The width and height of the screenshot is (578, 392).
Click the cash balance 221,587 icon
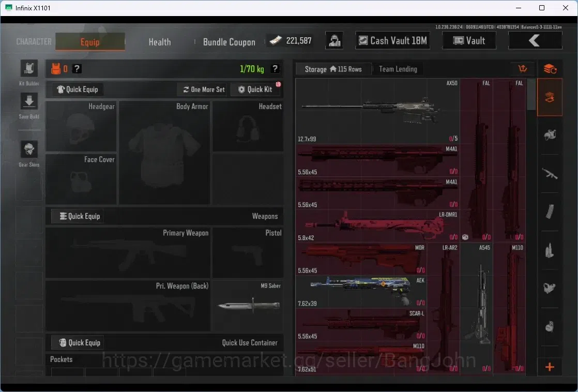point(276,40)
